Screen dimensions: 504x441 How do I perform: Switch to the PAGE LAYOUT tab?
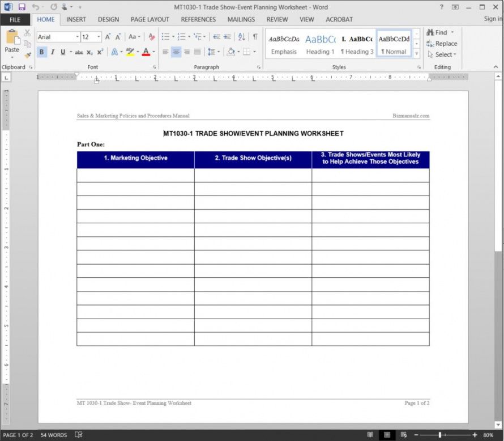click(150, 19)
